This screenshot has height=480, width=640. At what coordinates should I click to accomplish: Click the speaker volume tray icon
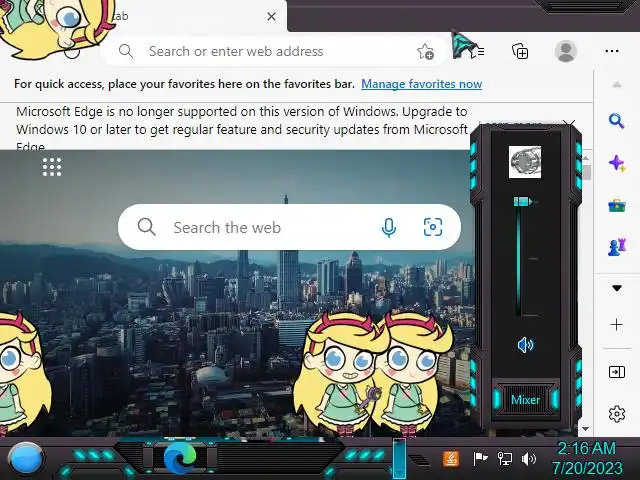(x=529, y=459)
